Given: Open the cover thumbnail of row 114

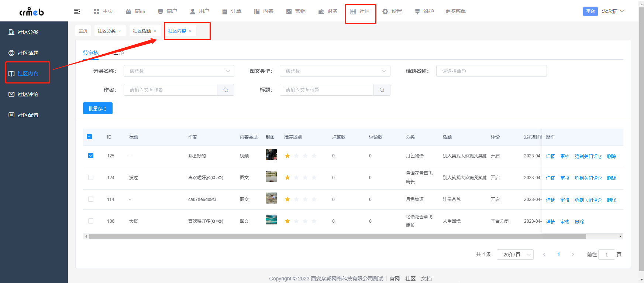Looking at the screenshot, I should point(271,198).
